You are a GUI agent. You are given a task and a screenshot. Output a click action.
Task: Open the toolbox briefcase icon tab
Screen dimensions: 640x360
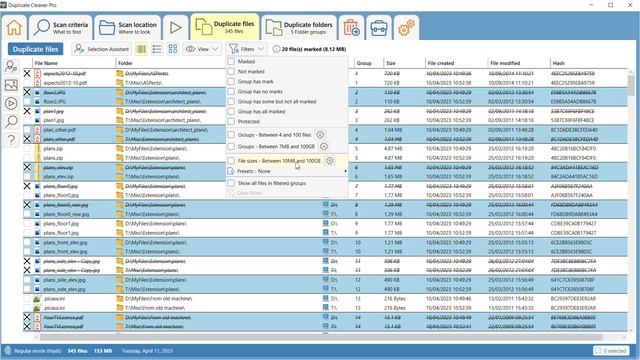[379, 28]
